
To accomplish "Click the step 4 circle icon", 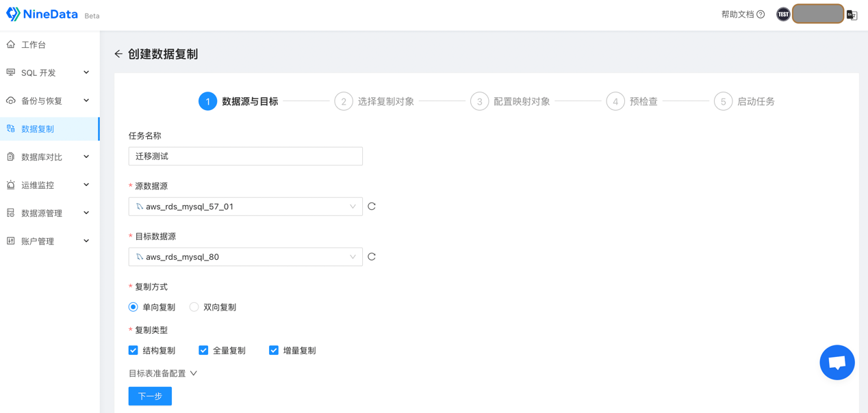I will click(x=615, y=101).
